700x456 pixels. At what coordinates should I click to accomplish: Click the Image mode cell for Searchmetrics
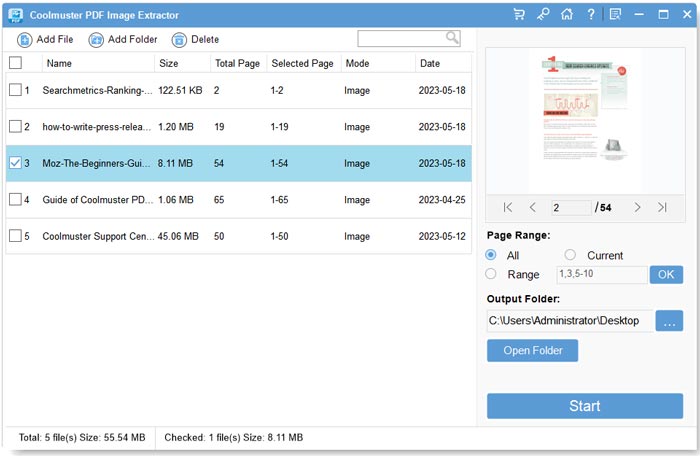coord(357,91)
